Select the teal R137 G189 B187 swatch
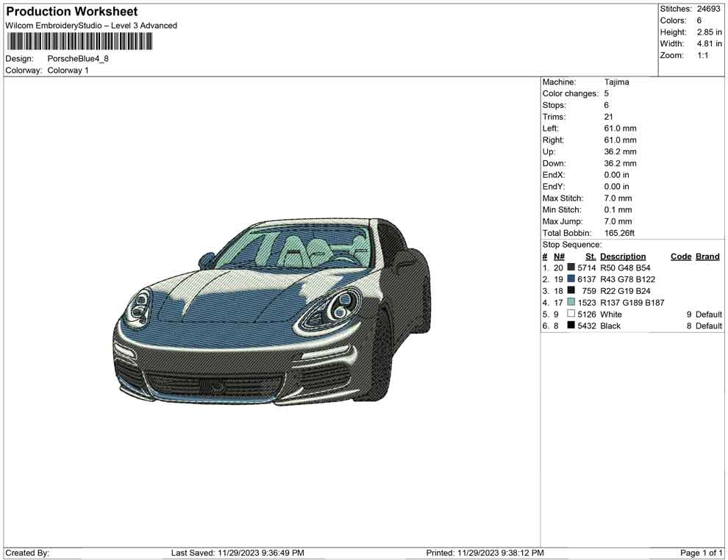The width and height of the screenshot is (728, 560). (570, 302)
